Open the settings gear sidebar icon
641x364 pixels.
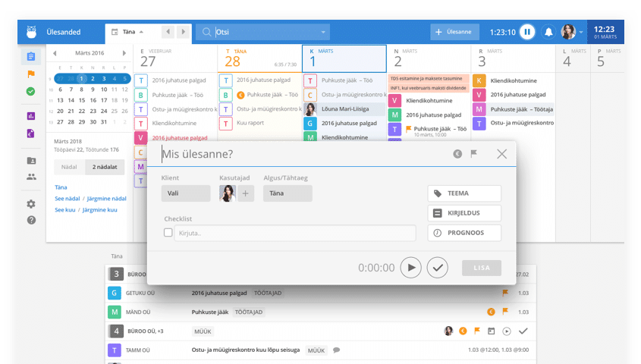pos(31,204)
